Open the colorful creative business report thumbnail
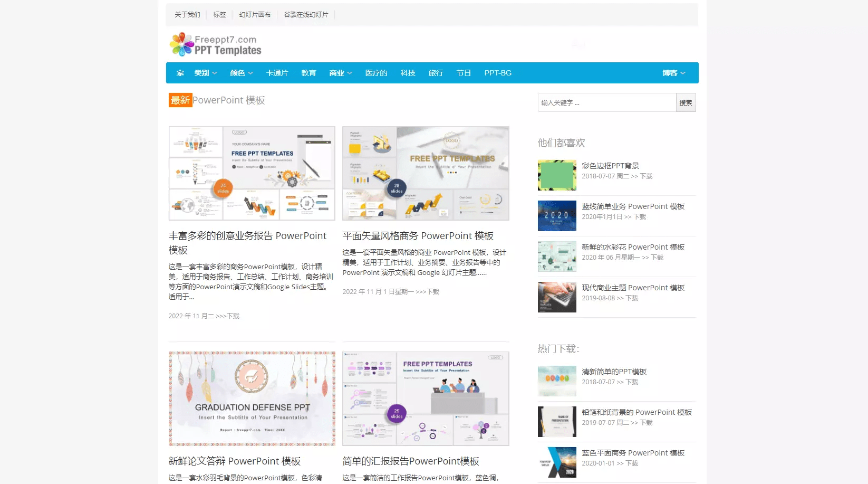The width and height of the screenshot is (868, 484). point(252,173)
